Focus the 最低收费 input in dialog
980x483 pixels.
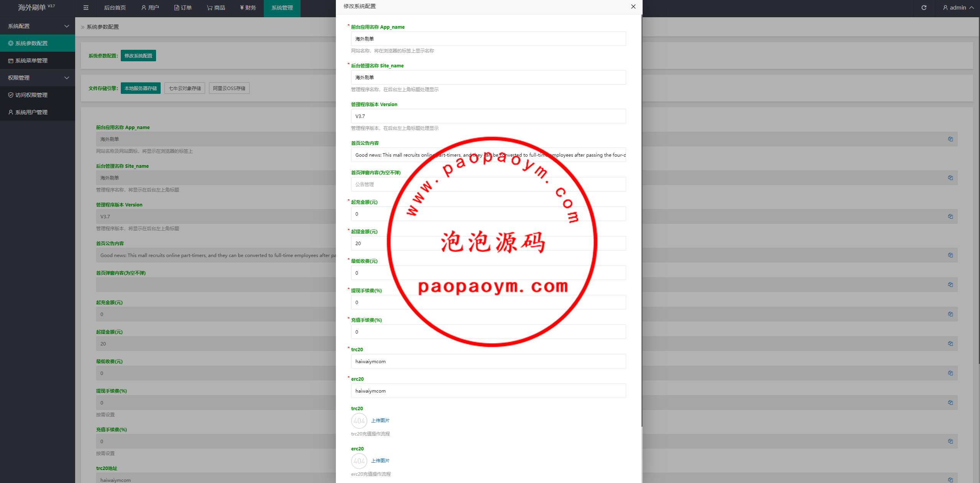(488, 273)
